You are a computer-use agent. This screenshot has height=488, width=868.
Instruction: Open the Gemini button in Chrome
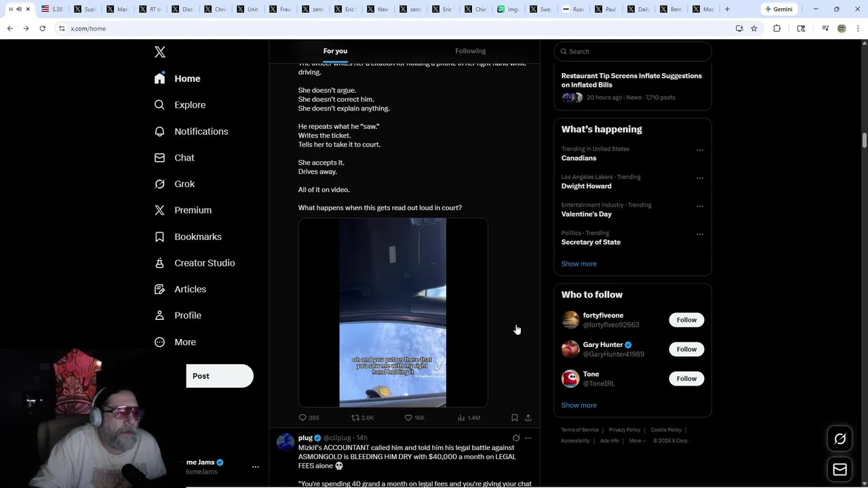point(778,9)
